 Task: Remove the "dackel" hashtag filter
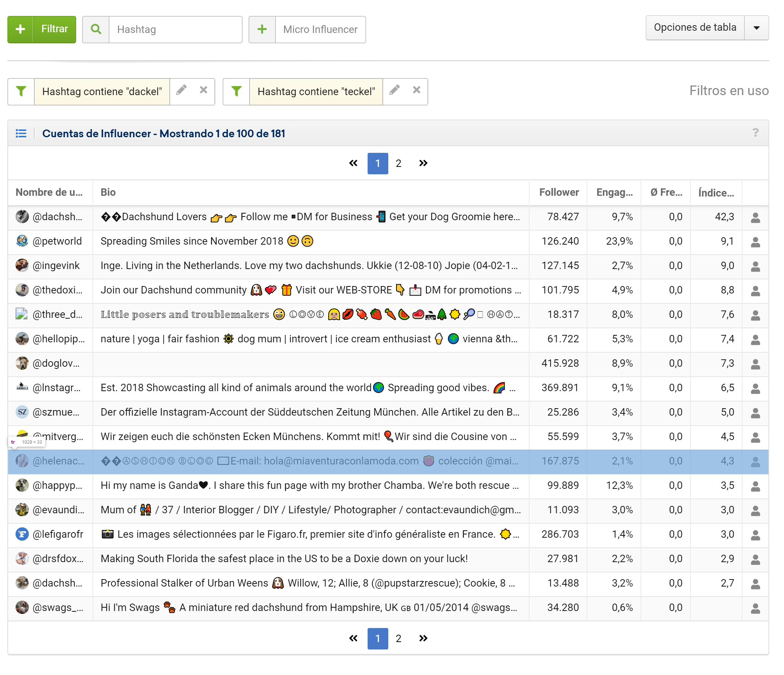click(203, 90)
